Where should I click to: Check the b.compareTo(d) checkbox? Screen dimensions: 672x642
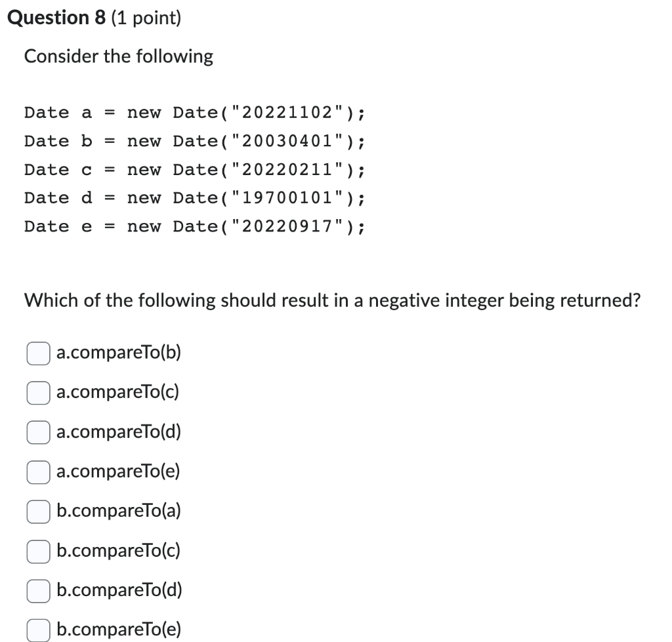[x=38, y=591]
